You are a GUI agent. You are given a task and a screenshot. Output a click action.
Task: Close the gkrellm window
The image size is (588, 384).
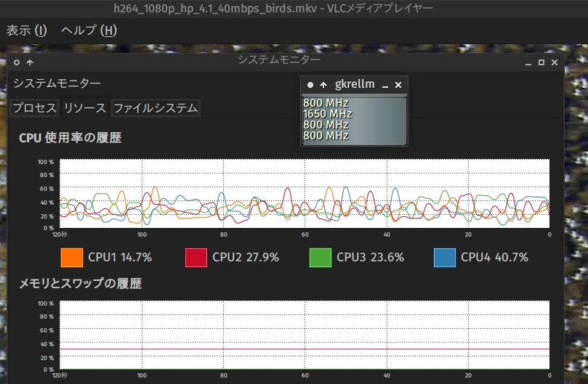click(398, 85)
